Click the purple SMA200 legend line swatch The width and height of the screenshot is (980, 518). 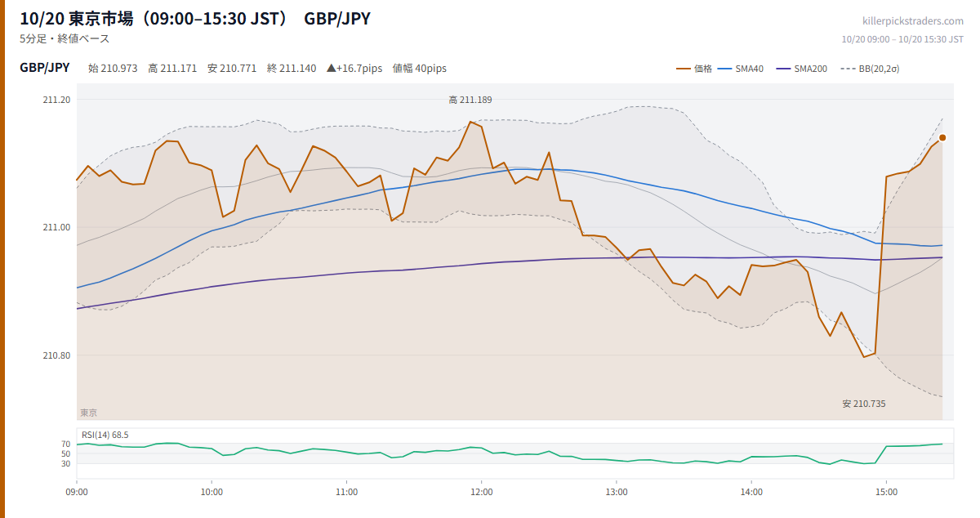pos(782,69)
